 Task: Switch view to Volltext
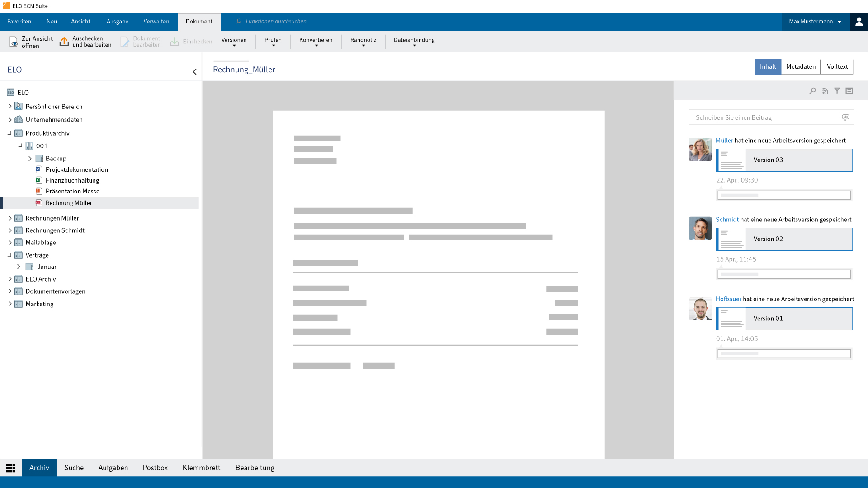point(837,66)
